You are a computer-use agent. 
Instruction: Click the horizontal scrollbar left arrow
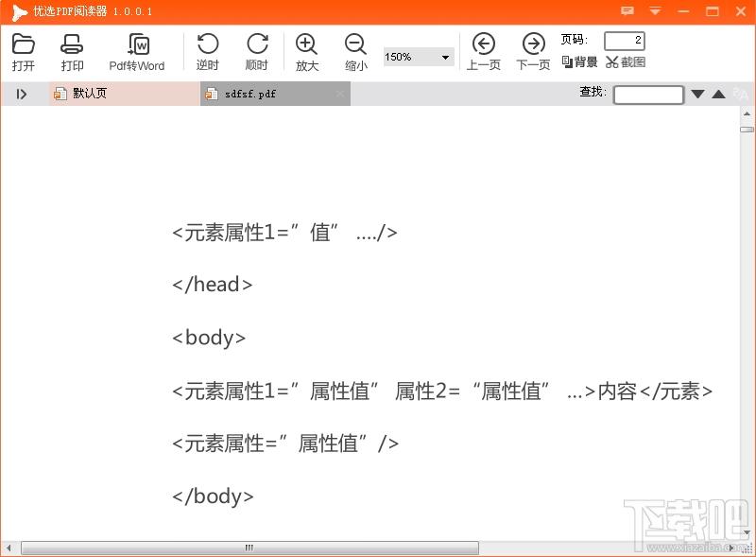tap(9, 548)
